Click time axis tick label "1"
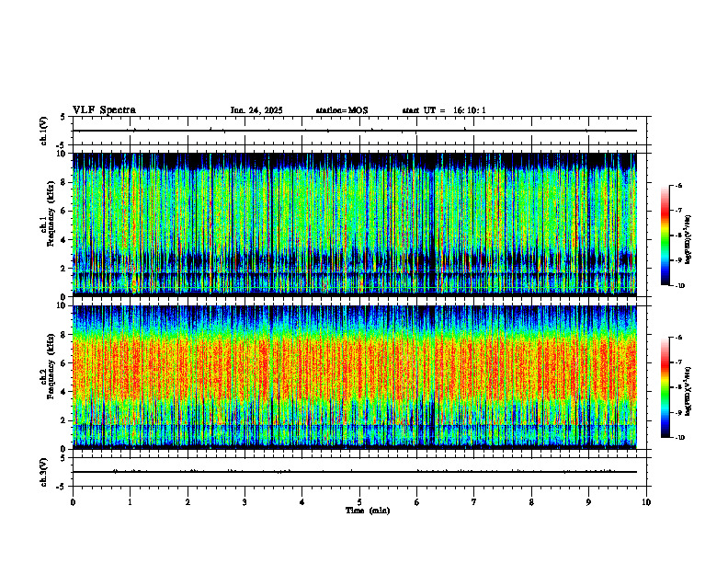The image size is (728, 563). point(130,502)
